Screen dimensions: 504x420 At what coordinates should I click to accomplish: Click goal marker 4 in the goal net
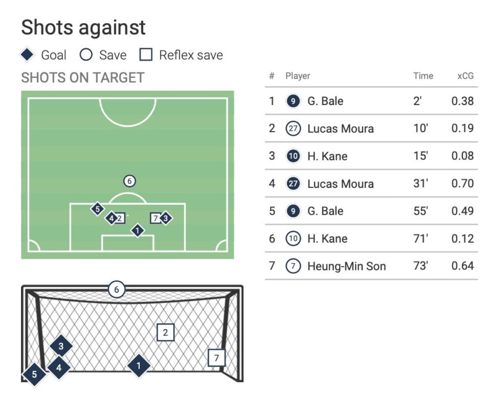point(59,368)
